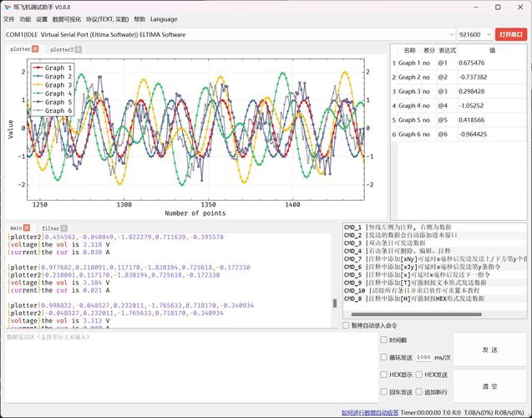
Task: Select the CMD_8 command row
Action: (435, 298)
